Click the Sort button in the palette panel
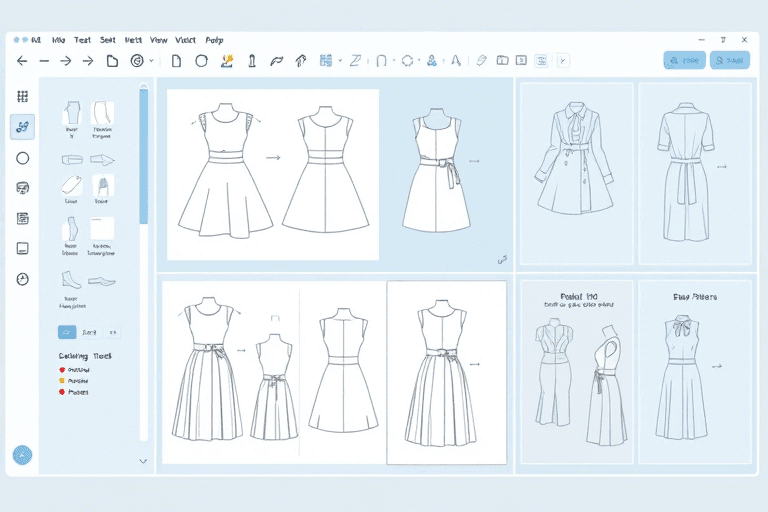This screenshot has width=768, height=512. pos(89,332)
